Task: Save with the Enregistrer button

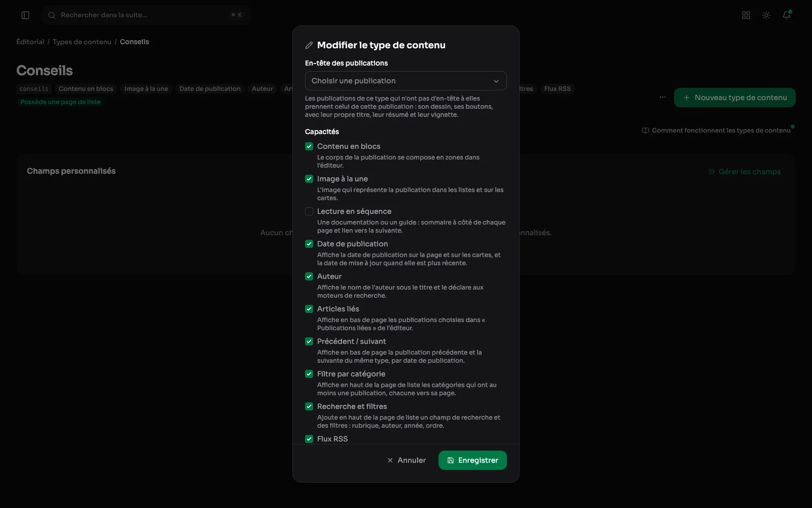Action: [472, 460]
